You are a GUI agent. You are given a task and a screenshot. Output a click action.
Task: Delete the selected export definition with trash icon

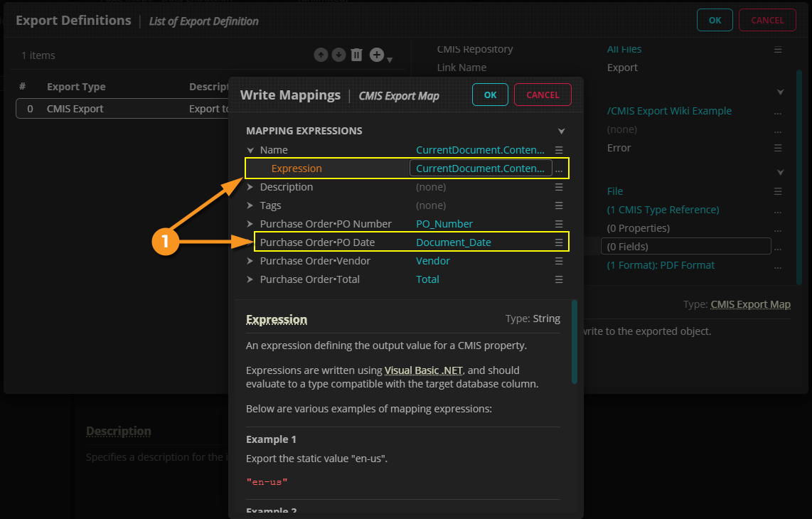tap(357, 55)
